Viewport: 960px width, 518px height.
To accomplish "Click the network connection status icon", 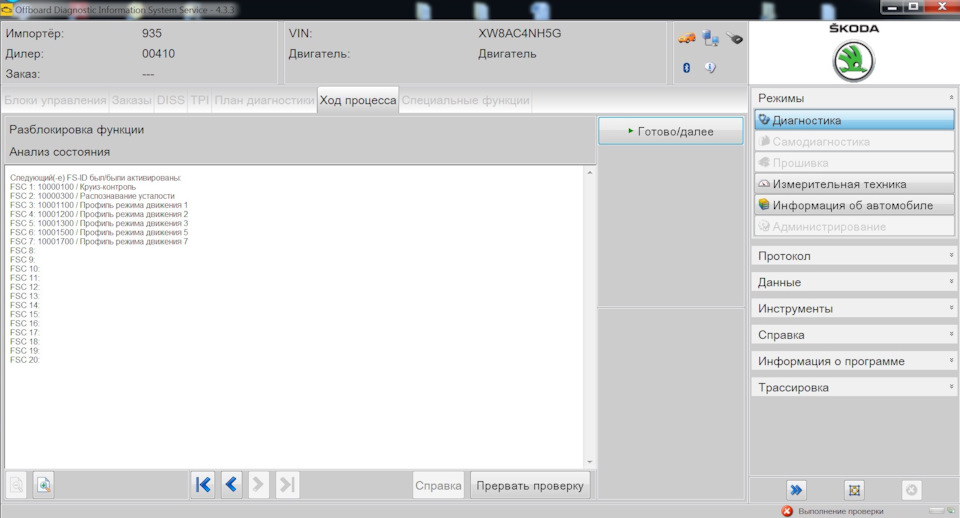I will point(710,39).
